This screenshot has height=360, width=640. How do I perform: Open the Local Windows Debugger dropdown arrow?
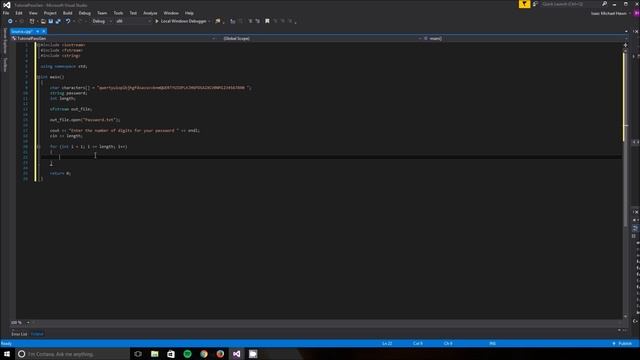coord(209,21)
